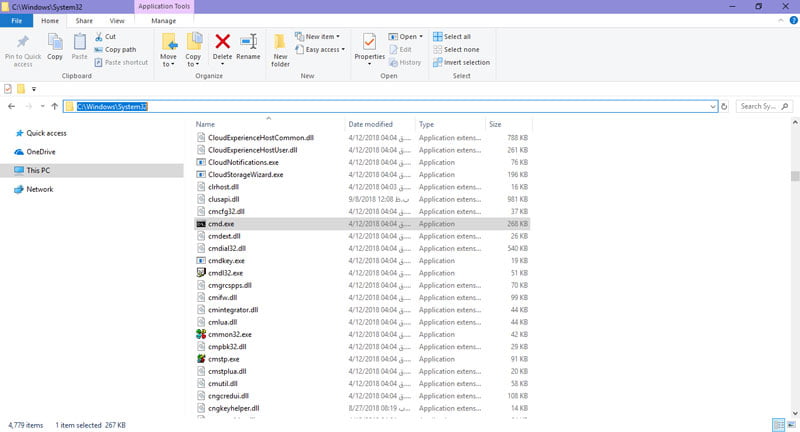Image resolution: width=800 pixels, height=432 pixels.
Task: Open the File menu tab
Action: point(17,20)
